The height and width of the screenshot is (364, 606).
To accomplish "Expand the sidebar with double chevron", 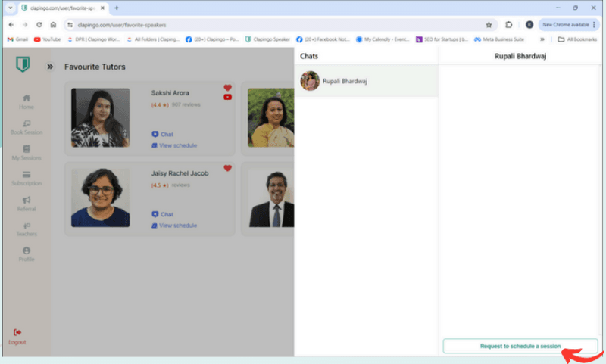I will tap(50, 67).
